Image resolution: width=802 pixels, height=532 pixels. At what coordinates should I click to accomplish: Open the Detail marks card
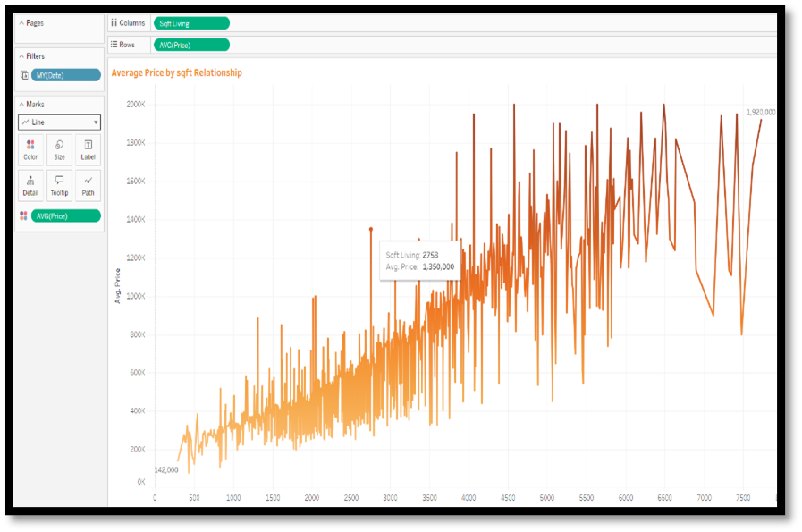coord(30,185)
